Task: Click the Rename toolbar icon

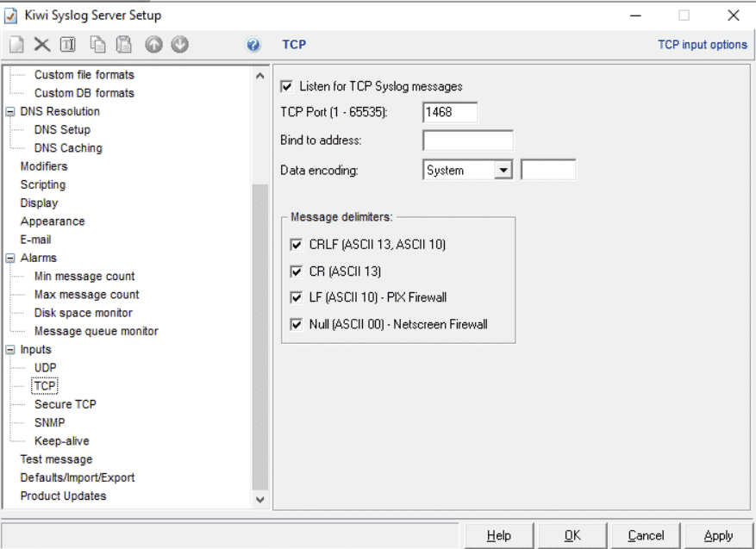Action: [68, 45]
